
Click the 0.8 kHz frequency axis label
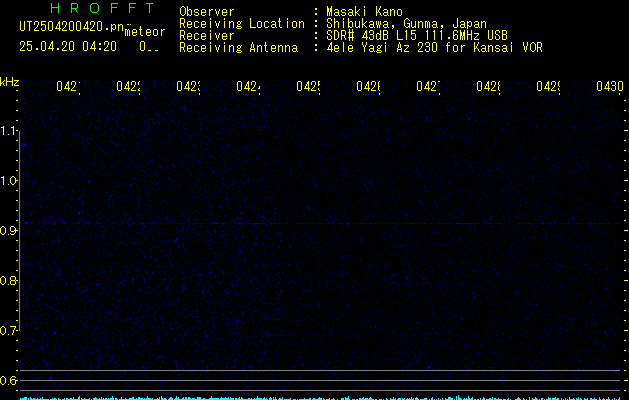[8, 280]
